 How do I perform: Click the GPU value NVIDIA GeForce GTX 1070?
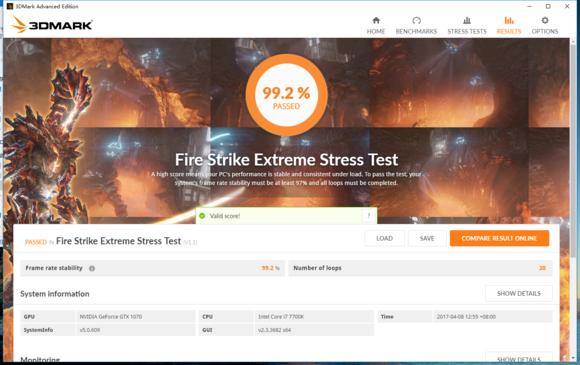click(111, 317)
